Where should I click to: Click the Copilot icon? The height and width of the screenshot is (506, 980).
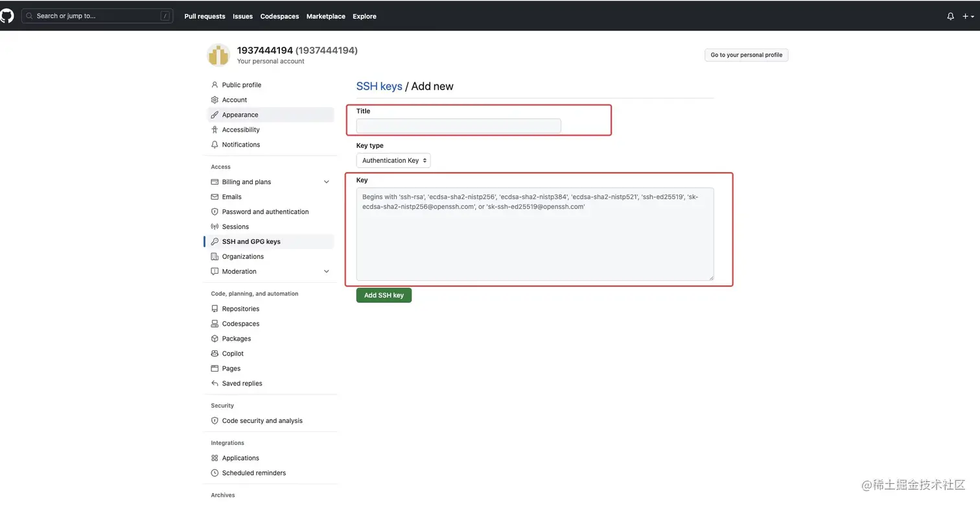coord(215,354)
